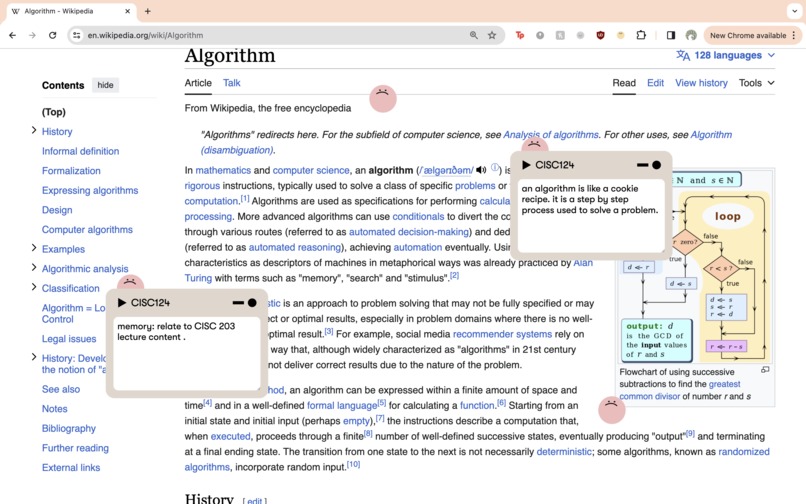Hide the Contents sidebar
The width and height of the screenshot is (806, 504).
pos(105,85)
